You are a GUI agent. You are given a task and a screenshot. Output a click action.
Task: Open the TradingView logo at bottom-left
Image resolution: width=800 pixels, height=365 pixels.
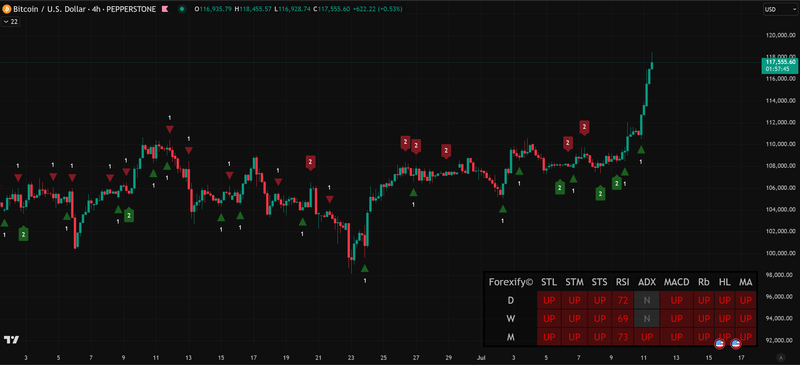(11, 339)
